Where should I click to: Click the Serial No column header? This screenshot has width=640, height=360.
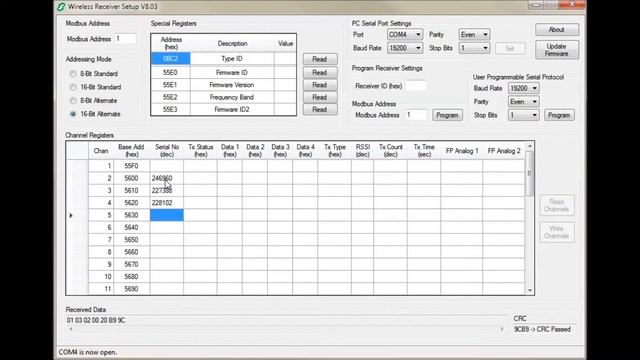click(x=167, y=151)
